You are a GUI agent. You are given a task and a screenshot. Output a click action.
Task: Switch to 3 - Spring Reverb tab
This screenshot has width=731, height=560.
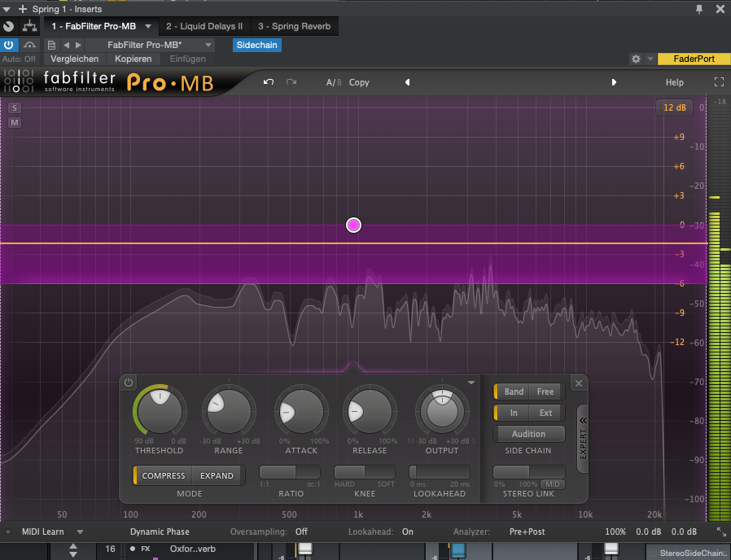click(295, 26)
